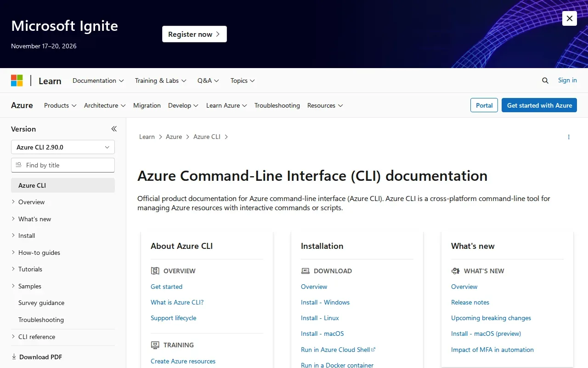Open the Support lifecycle link
588x368 pixels.
coord(173,318)
